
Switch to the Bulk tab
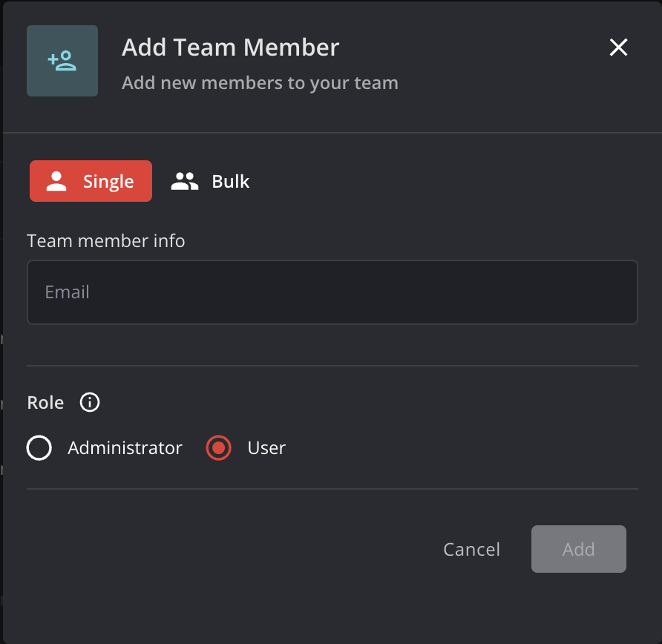pyautogui.click(x=211, y=181)
